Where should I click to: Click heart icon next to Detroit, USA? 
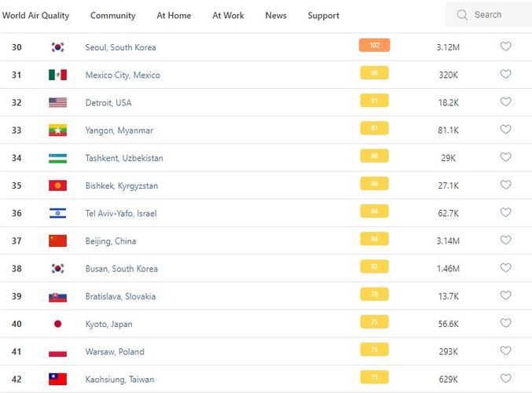click(505, 102)
